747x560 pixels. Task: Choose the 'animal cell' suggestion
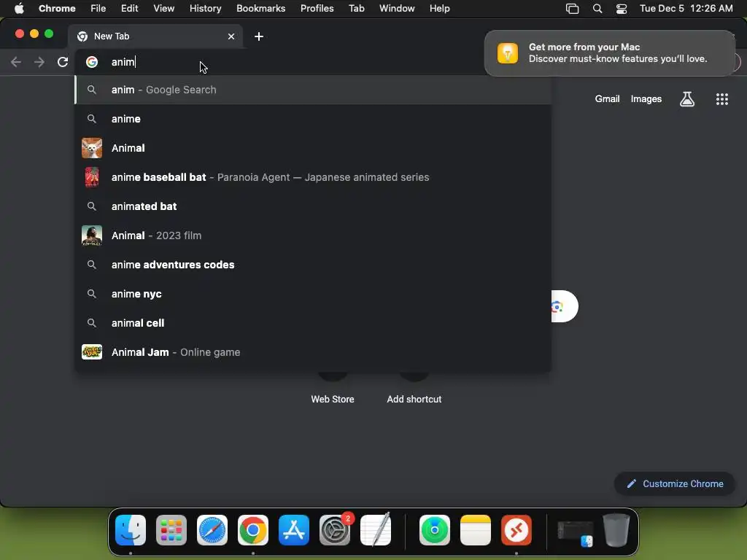point(313,323)
